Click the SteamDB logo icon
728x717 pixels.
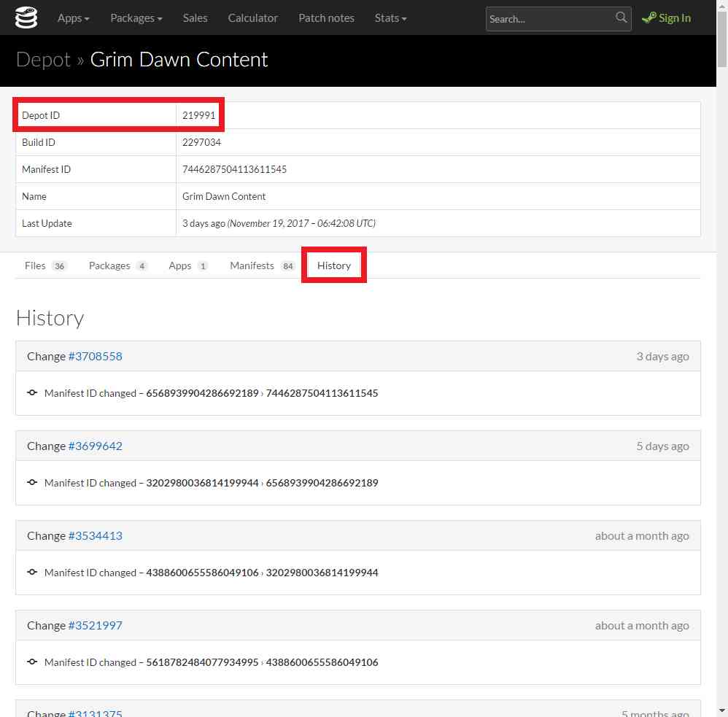click(26, 18)
